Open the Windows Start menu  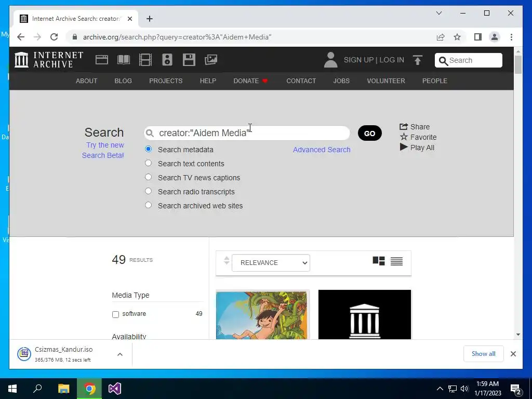pyautogui.click(x=12, y=389)
